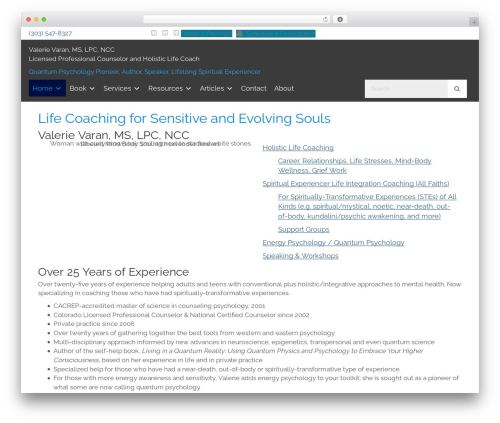Open Spiritual Experiencer Life Integration Coaching link
The height and width of the screenshot is (423, 500).
point(356,184)
